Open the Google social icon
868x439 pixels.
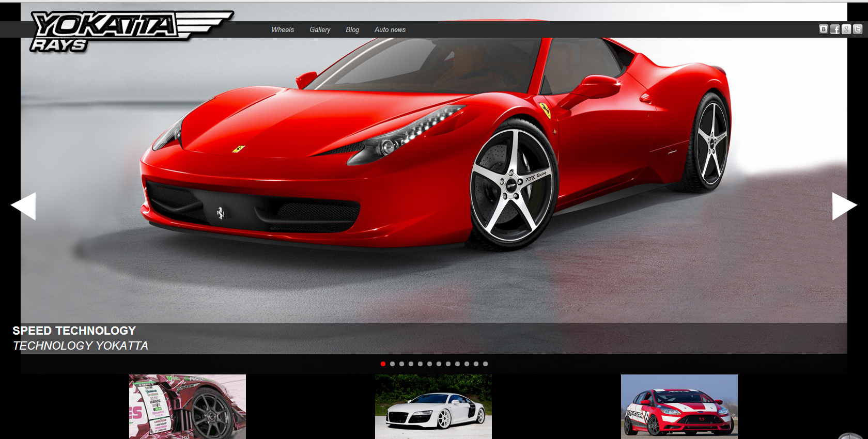tap(846, 29)
